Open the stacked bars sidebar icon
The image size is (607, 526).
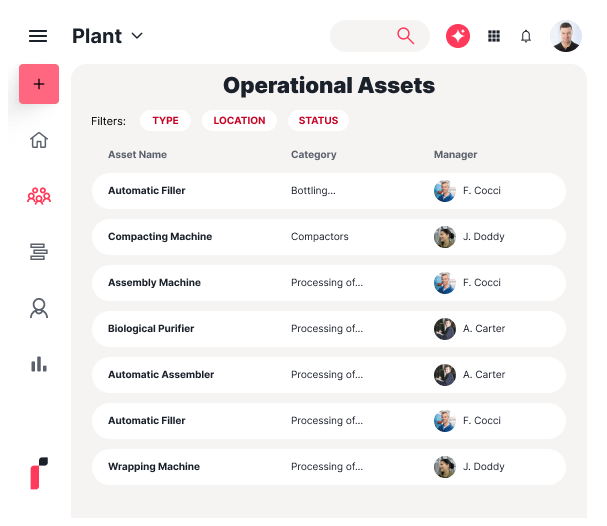tap(39, 252)
